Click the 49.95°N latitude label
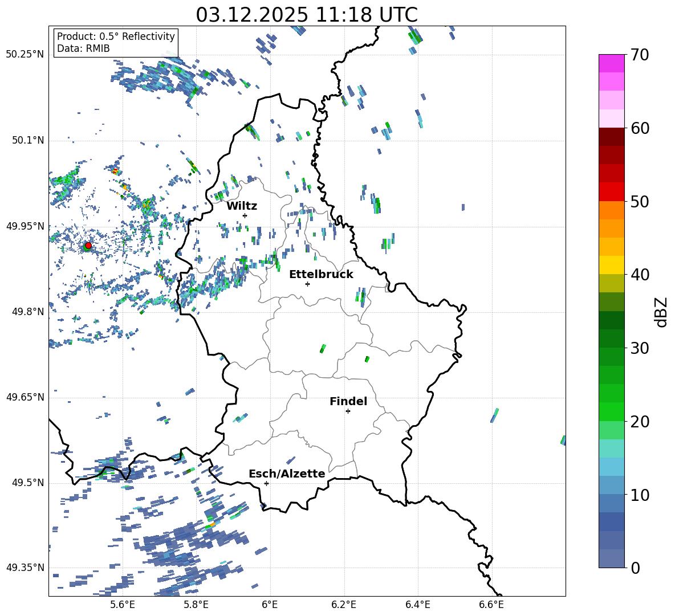This screenshot has width=675, height=616. tap(25, 226)
